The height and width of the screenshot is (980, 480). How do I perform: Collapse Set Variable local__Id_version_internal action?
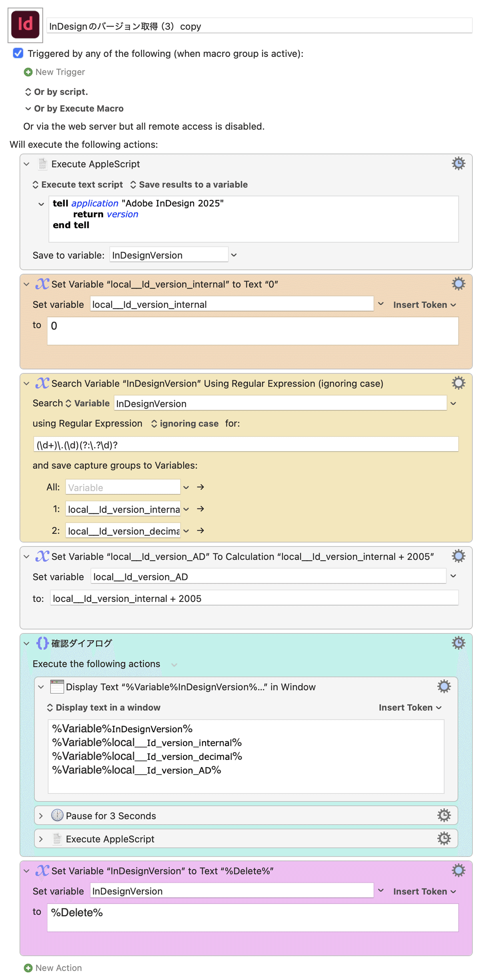pos(26,284)
